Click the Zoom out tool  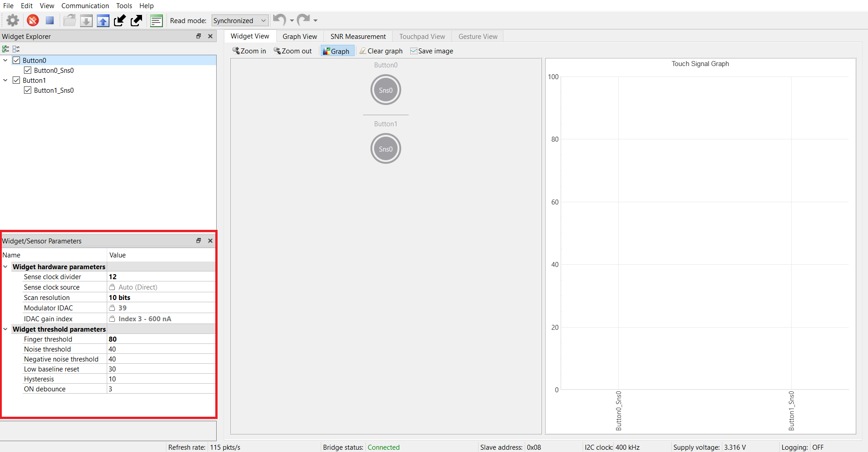293,51
